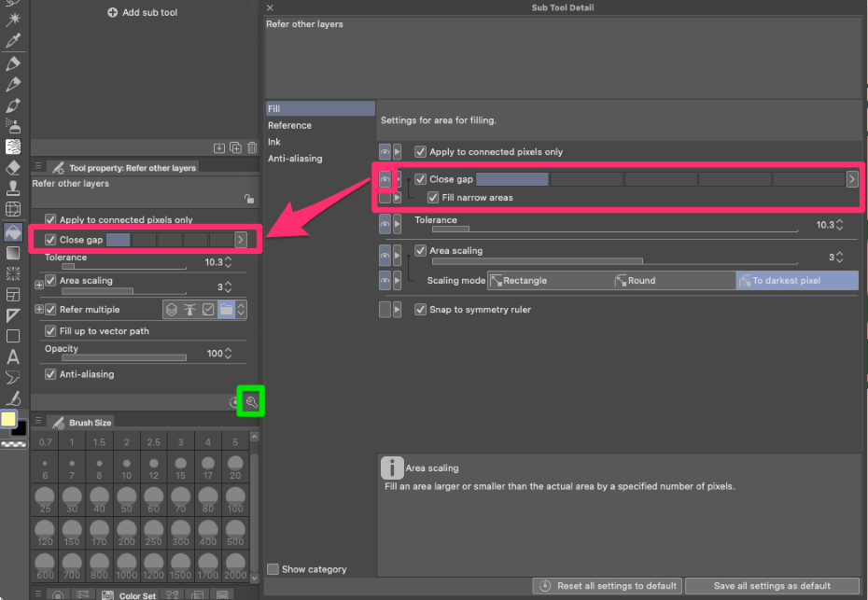Screen dimensions: 868x600
Task: Select the triangle Ruler tool
Action: point(13,315)
